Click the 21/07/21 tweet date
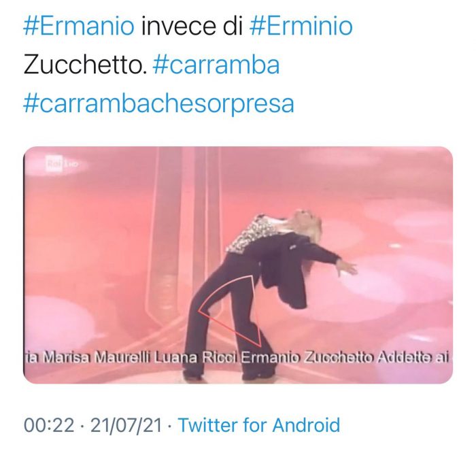The image size is (476, 451). (x=126, y=424)
